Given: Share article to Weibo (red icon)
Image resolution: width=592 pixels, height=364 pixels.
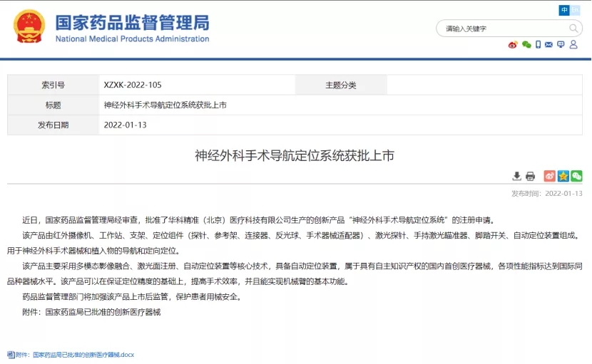Looking at the screenshot, I should click(549, 176).
